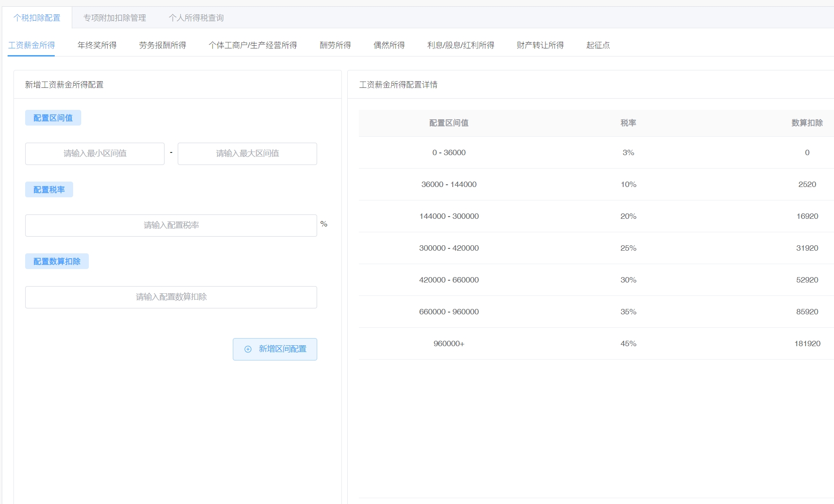Open the 个人所得税查询 tab
The height and width of the screenshot is (504, 834).
tap(196, 18)
